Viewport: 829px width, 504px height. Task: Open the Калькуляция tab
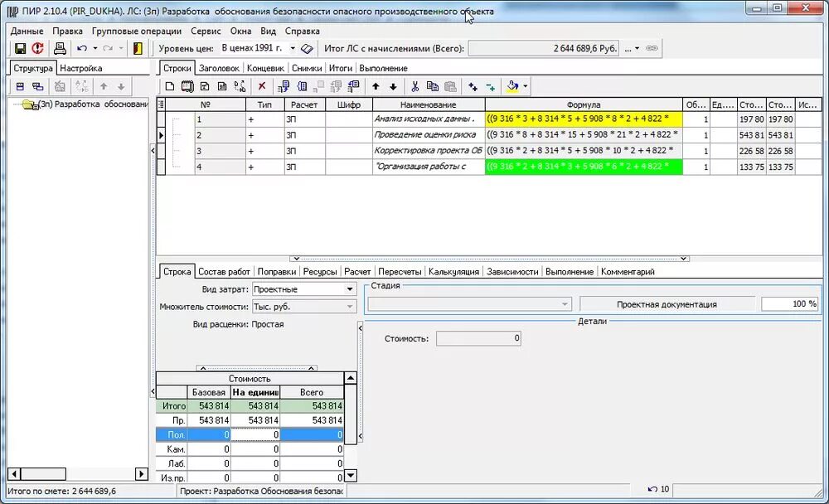click(453, 272)
